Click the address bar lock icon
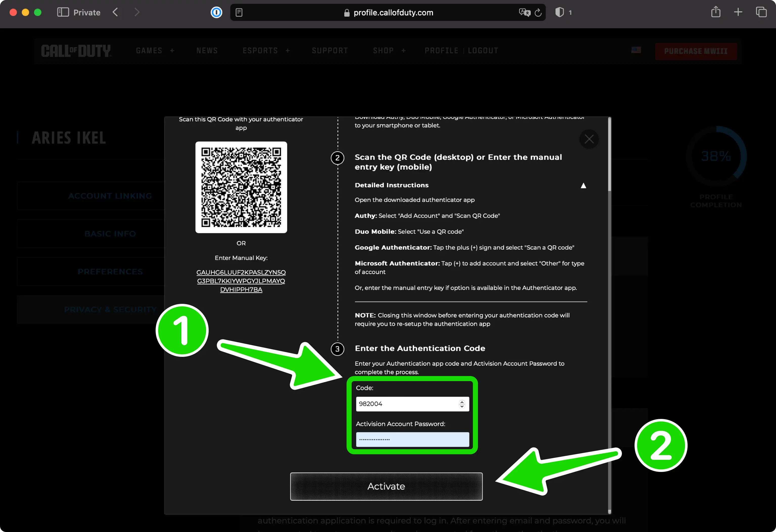 pos(347,13)
